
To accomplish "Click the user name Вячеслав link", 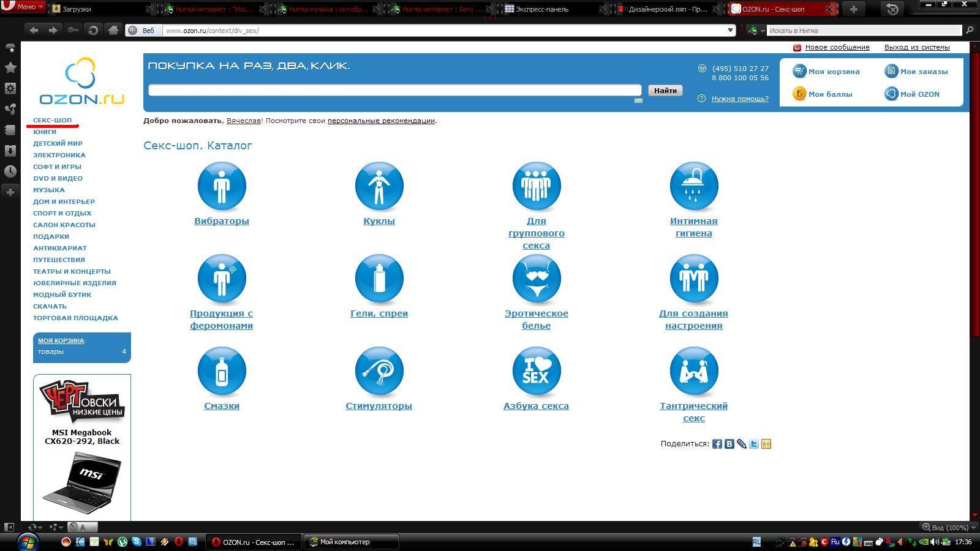I will pos(244,121).
